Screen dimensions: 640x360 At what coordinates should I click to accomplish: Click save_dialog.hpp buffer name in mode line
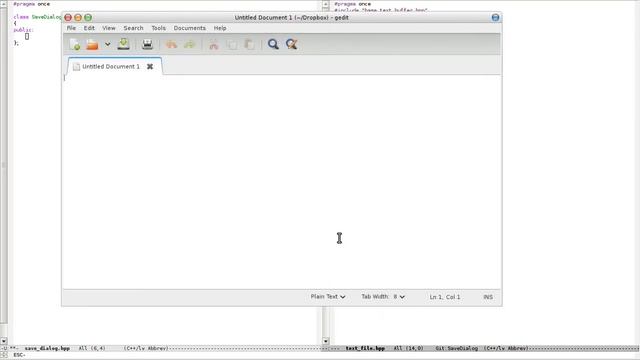47,349
